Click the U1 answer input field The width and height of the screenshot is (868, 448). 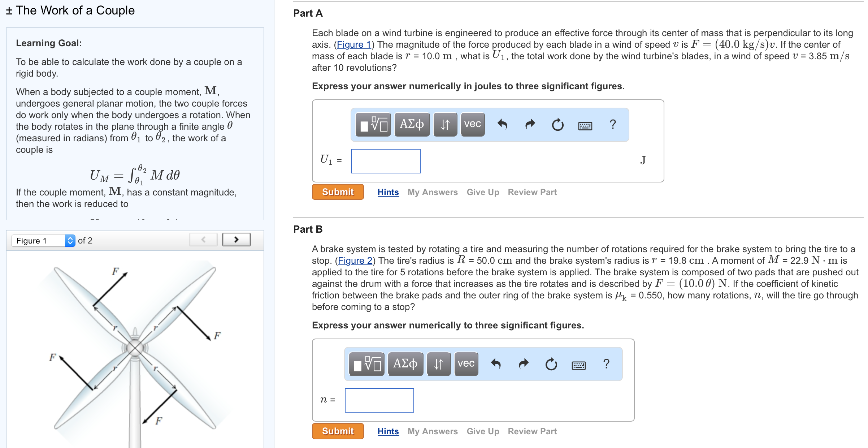386,161
